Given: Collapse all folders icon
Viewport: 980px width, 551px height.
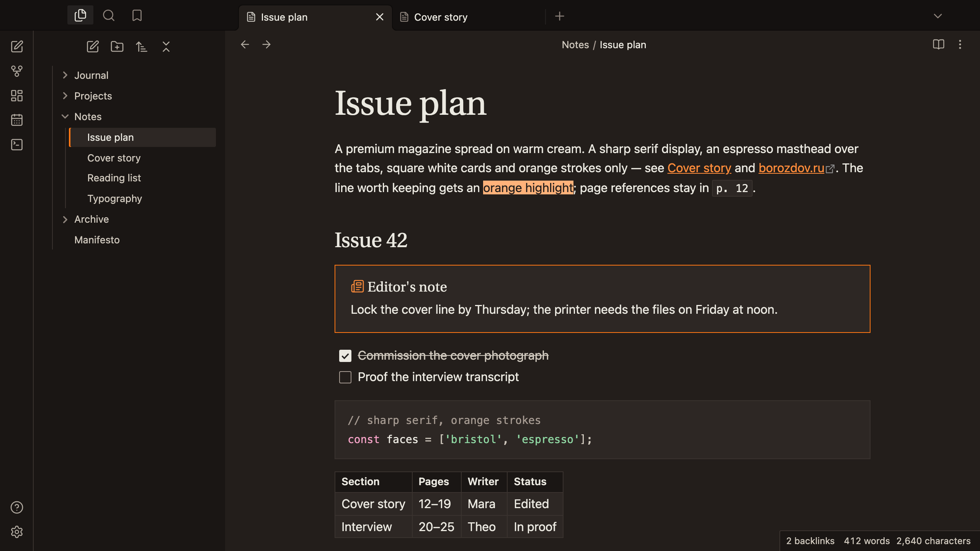Looking at the screenshot, I should pos(166,47).
